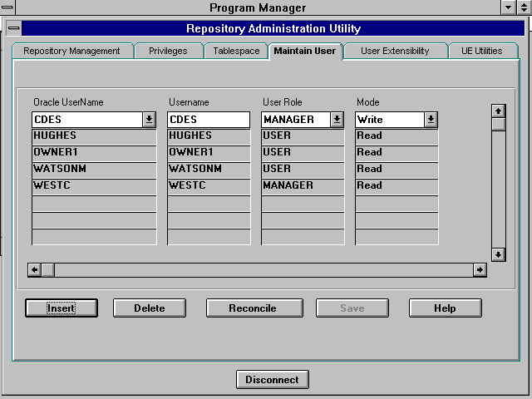Switch to the Repository Management tab

click(71, 51)
